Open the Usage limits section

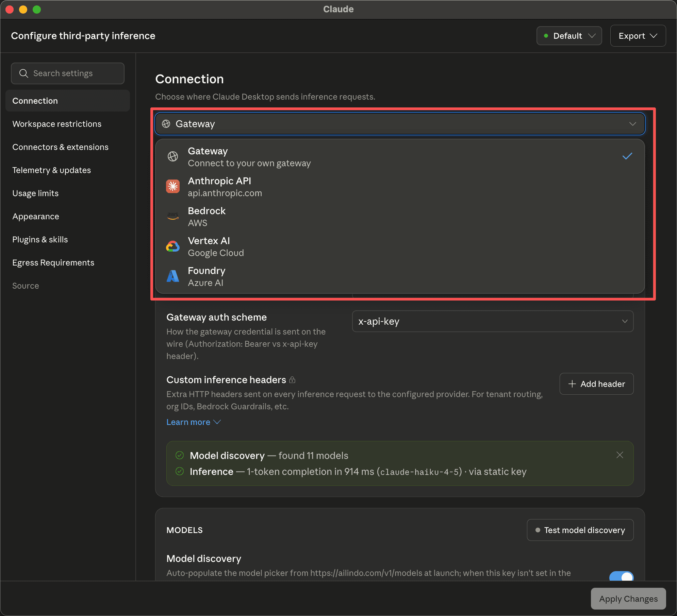(x=68, y=193)
